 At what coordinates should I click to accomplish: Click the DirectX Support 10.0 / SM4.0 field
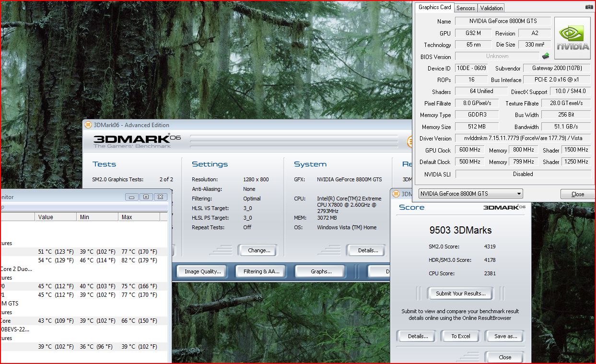pyautogui.click(x=570, y=91)
